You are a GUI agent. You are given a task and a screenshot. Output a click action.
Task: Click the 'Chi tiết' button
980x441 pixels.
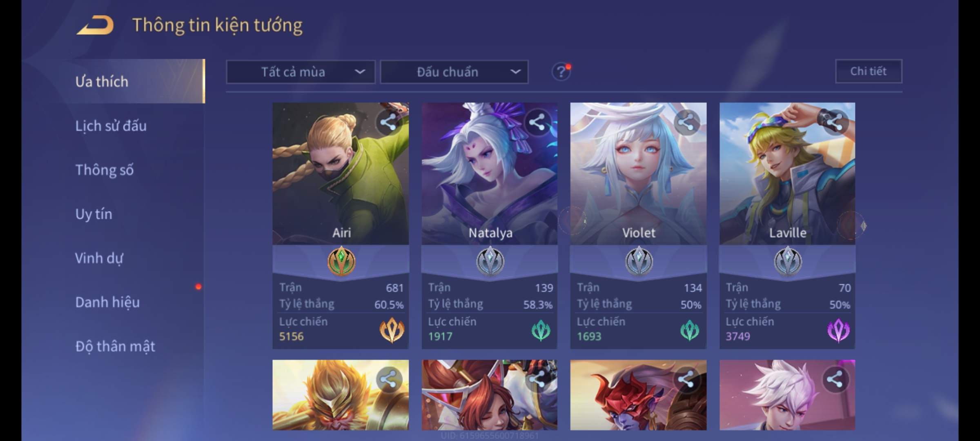point(869,71)
